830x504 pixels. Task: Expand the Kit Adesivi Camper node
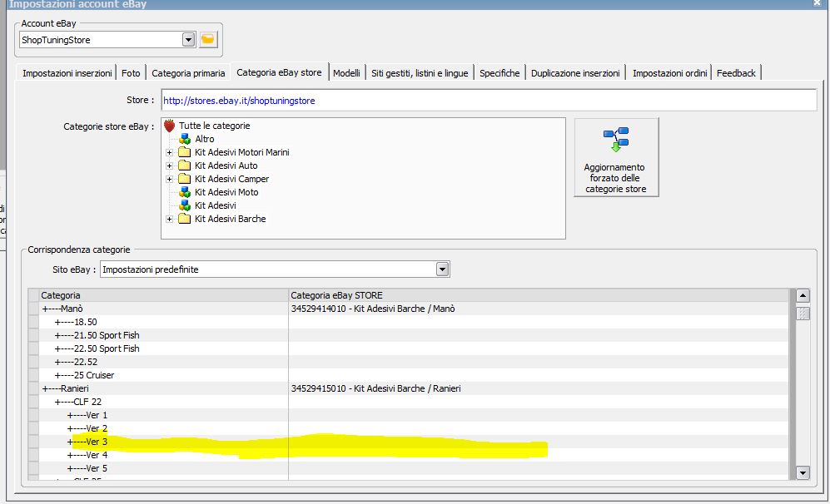169,179
